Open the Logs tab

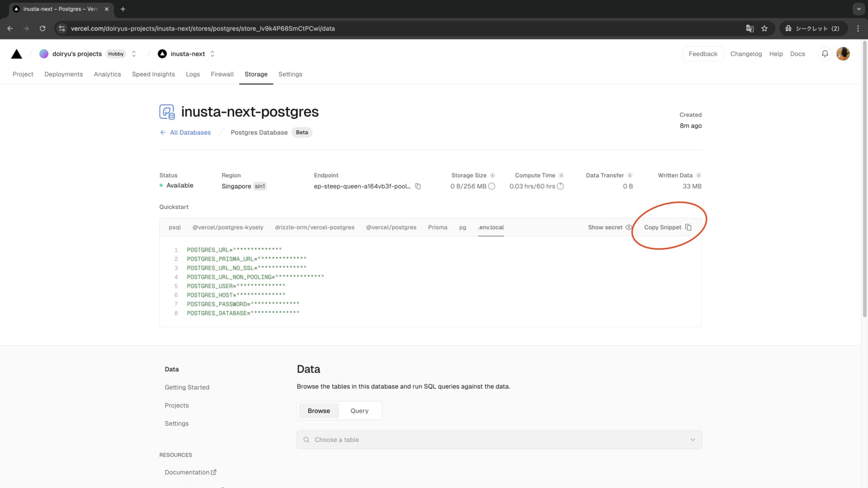pyautogui.click(x=193, y=74)
